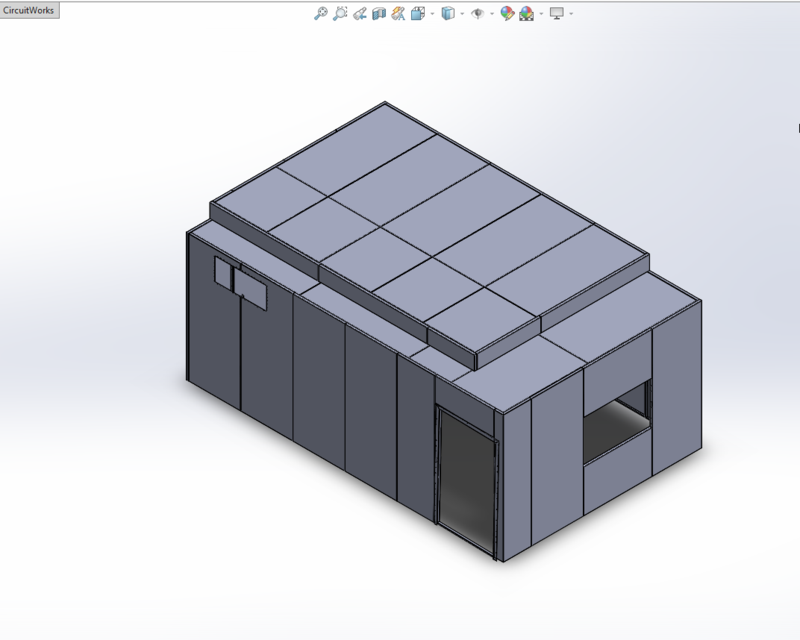Click the View Orientation cube icon

point(417,15)
